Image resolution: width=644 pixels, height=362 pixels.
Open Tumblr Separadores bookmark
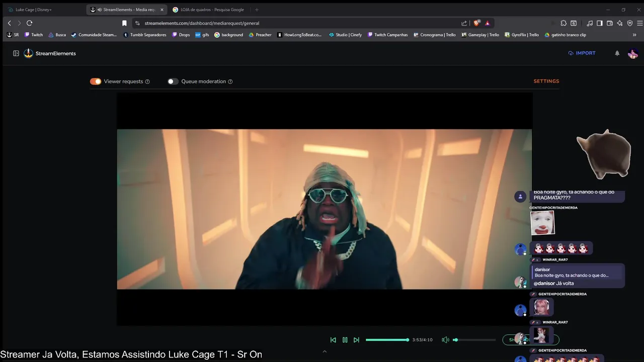(x=144, y=35)
